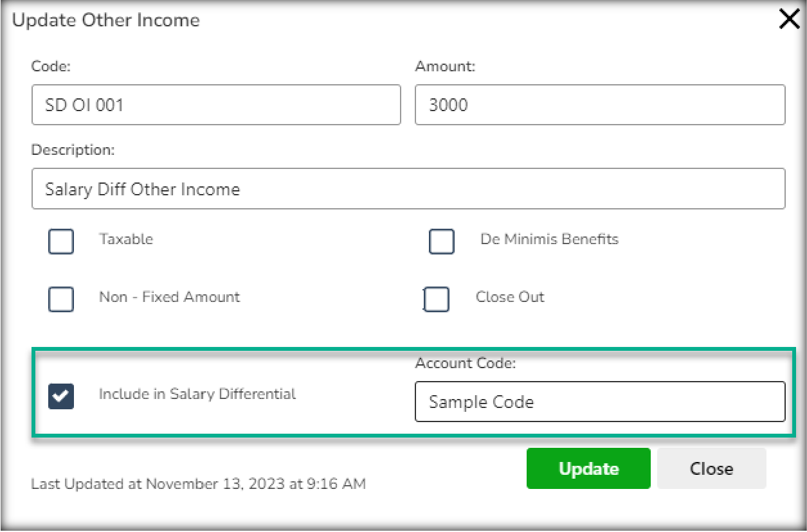Check the De Minimis Benefits box
The width and height of the screenshot is (807, 532).
point(442,242)
